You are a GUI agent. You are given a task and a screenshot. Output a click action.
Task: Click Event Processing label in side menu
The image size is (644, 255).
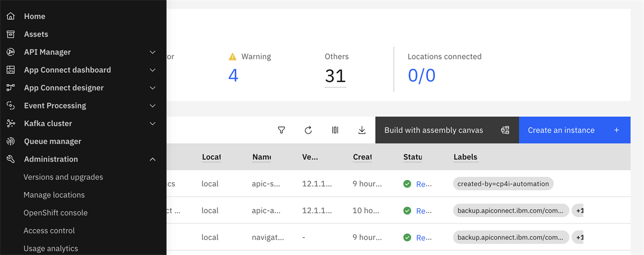coord(55,106)
